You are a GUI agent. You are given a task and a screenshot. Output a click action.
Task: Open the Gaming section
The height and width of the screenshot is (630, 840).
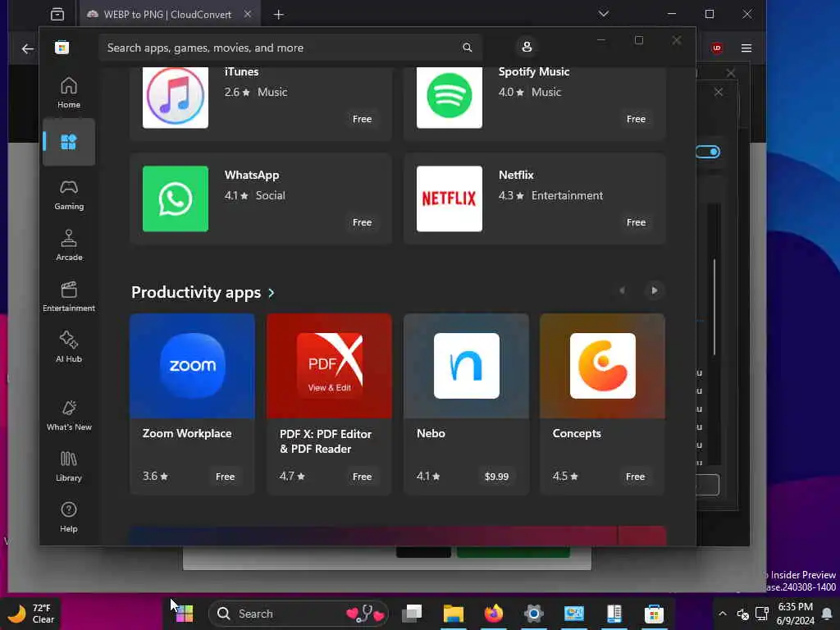[69, 194]
